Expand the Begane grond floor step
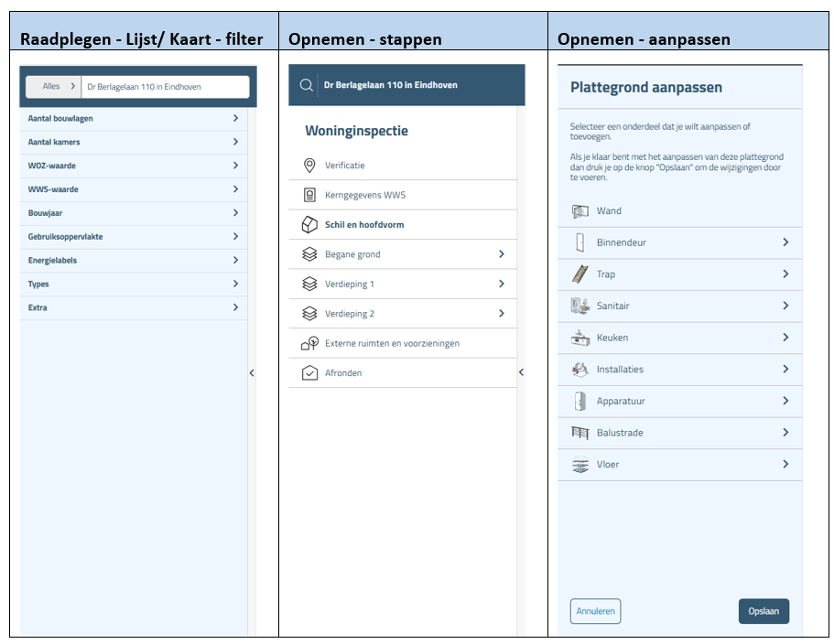 501,254
